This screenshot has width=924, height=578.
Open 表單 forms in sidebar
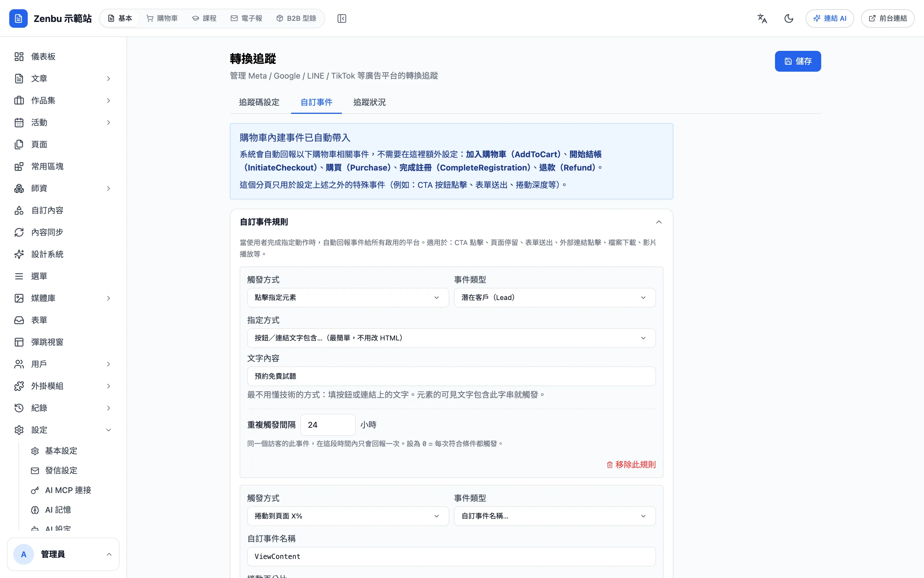pyautogui.click(x=64, y=320)
